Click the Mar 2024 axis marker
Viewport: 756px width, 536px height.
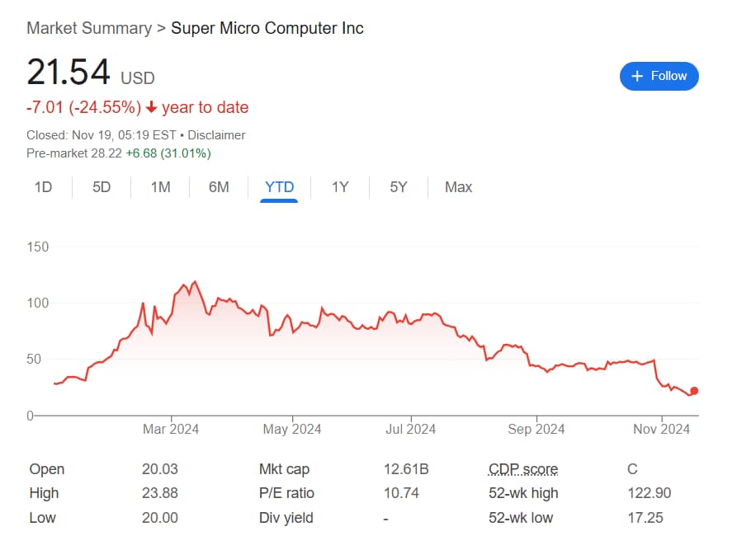click(171, 429)
